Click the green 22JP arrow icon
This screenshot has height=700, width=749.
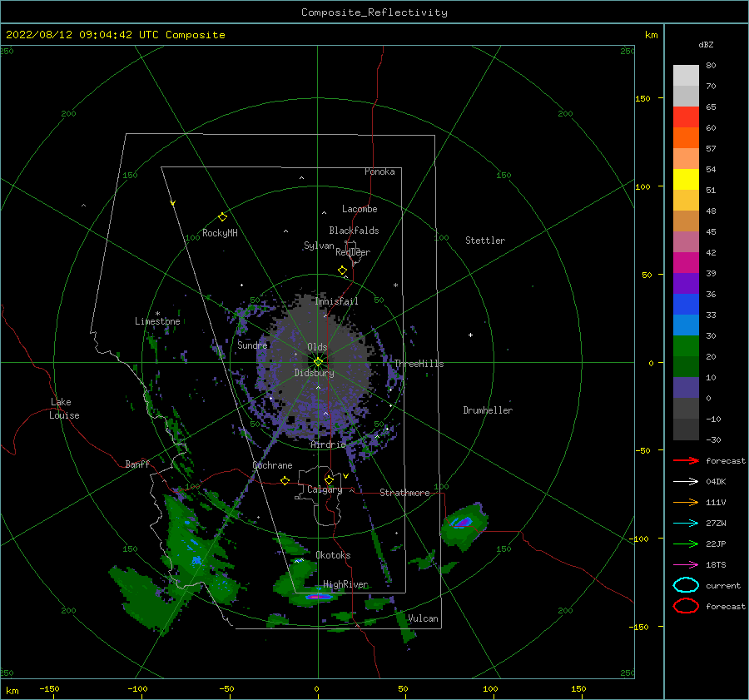686,544
